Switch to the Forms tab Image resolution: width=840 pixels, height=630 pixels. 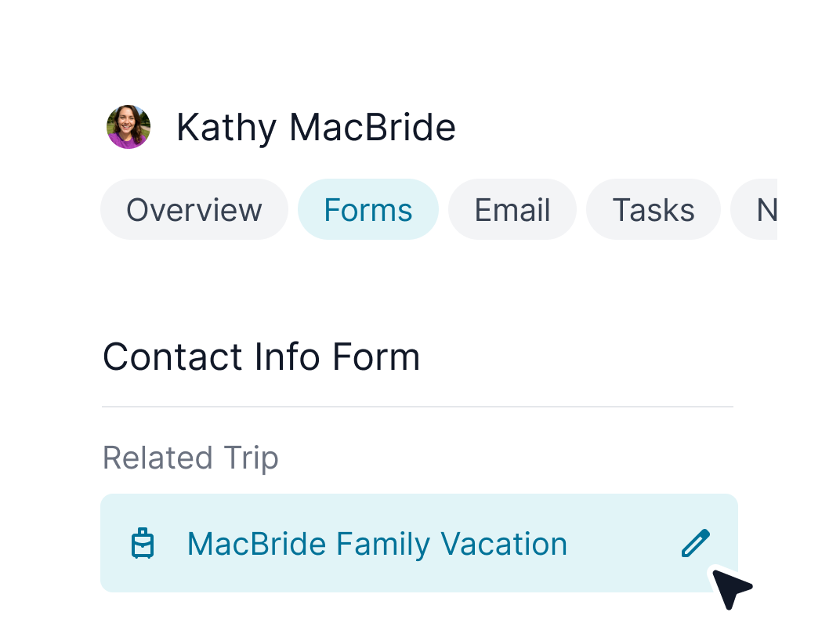367,210
